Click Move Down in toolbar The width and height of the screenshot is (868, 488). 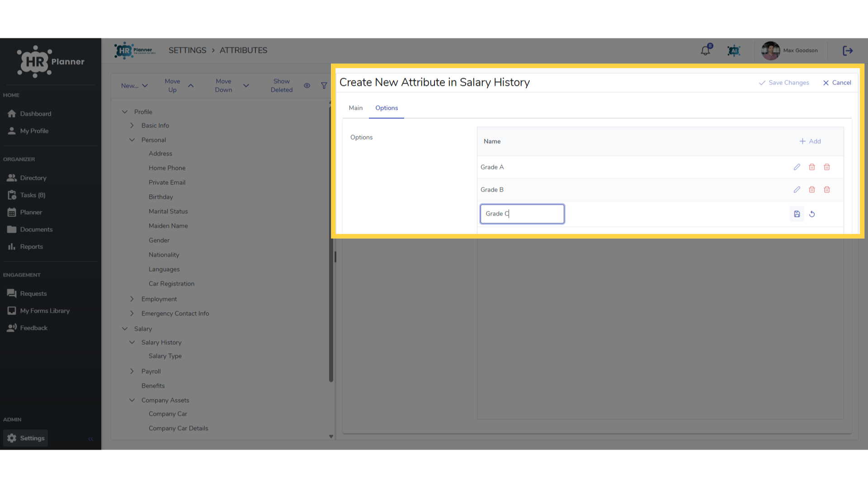[x=232, y=85]
